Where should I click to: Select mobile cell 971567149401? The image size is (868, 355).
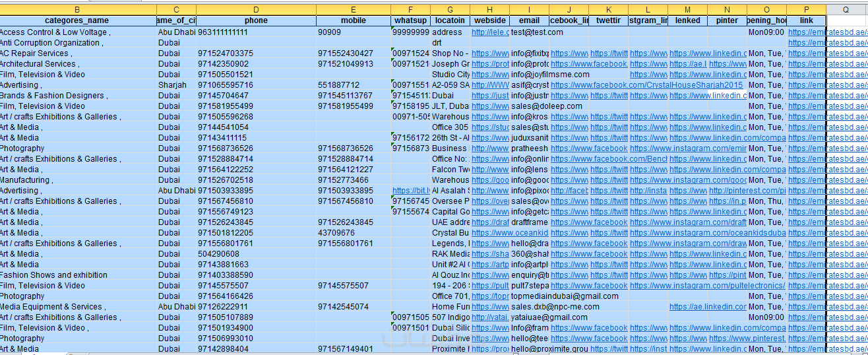pos(353,349)
